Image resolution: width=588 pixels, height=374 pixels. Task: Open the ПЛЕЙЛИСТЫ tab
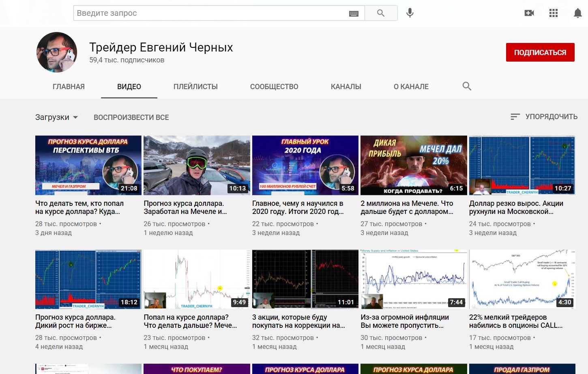click(x=195, y=87)
